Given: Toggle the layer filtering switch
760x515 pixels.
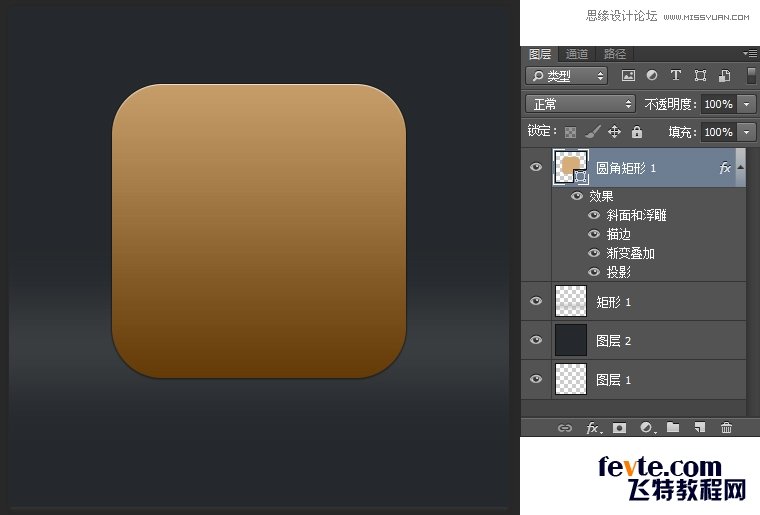Looking at the screenshot, I should click(x=751, y=76).
